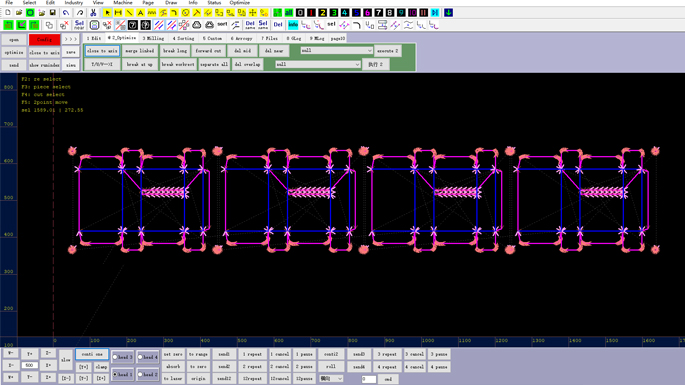Click the first parallel red-blue lines icon
This screenshot has width=685, height=385.
(x=159, y=25)
